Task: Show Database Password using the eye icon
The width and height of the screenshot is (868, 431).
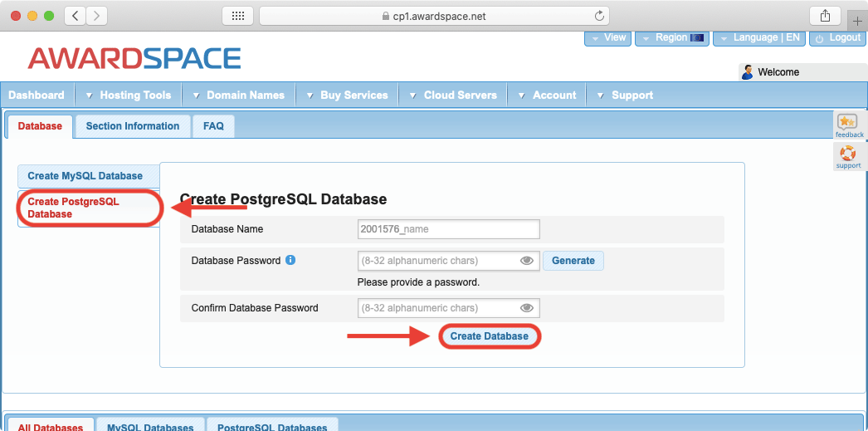Action: click(526, 261)
